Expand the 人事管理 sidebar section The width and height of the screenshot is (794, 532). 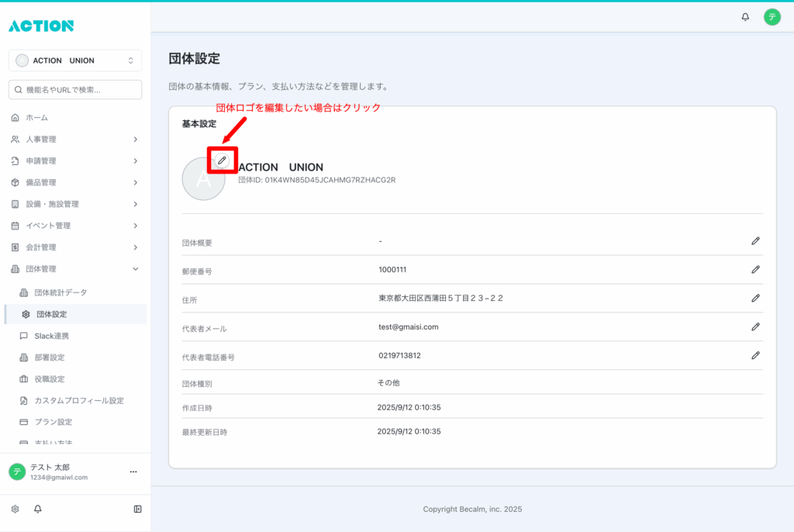click(75, 140)
